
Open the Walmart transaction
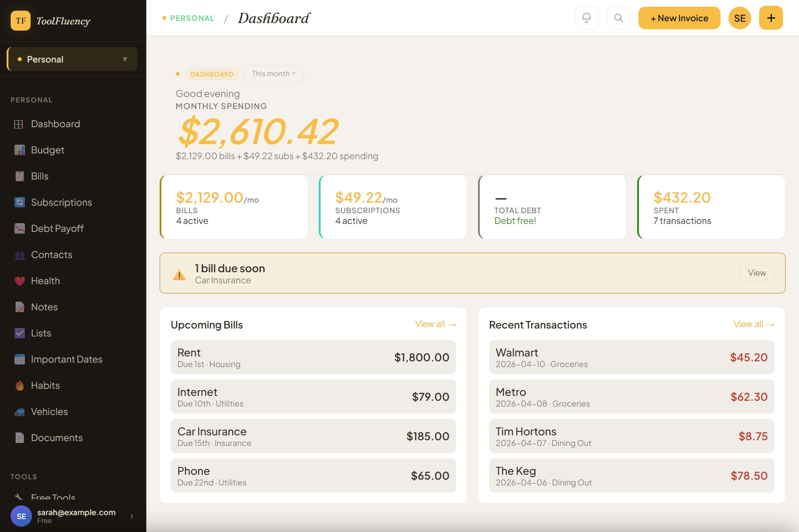632,357
